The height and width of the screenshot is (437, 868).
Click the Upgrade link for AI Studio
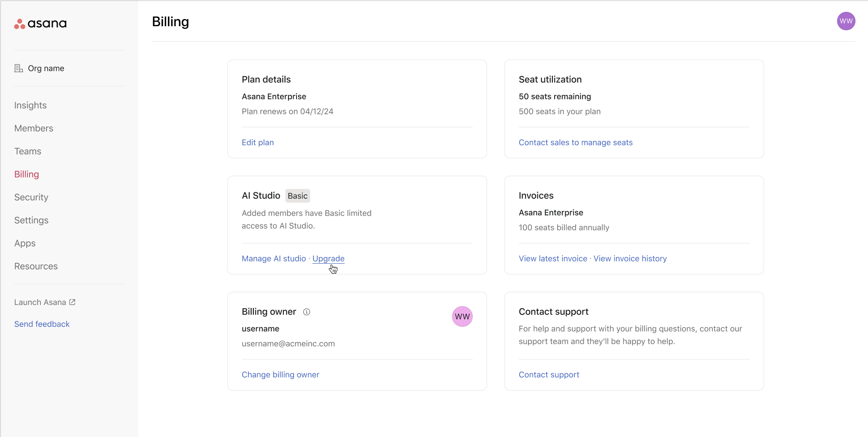tap(328, 258)
